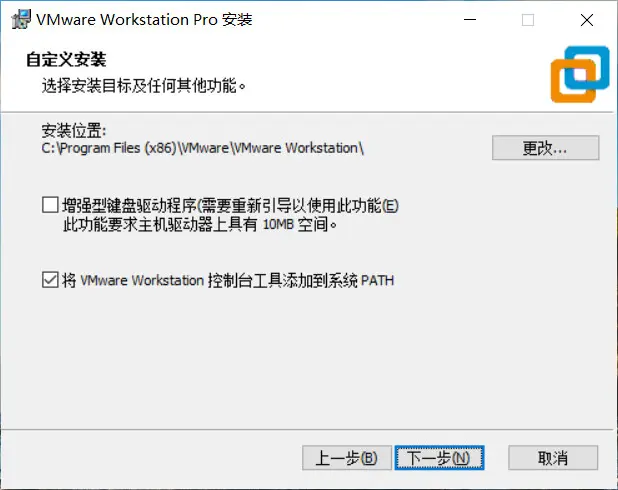The image size is (618, 490).
Task: Cancel the installation with 取消
Action: [553, 458]
